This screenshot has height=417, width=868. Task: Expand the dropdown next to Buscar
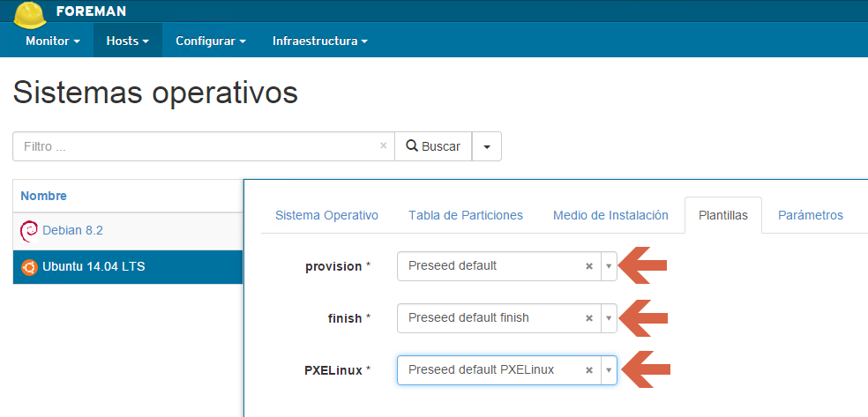point(487,146)
